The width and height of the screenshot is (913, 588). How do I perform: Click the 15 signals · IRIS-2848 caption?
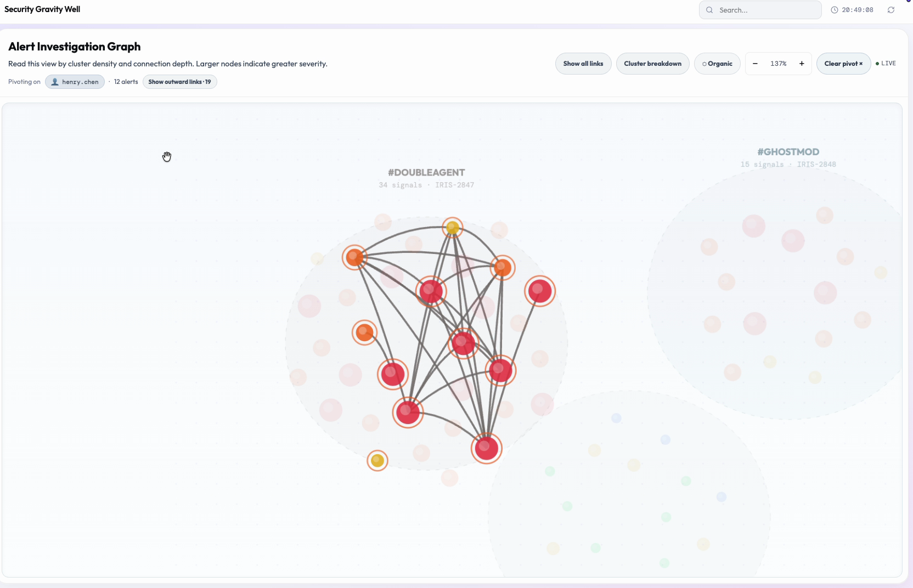pos(788,165)
